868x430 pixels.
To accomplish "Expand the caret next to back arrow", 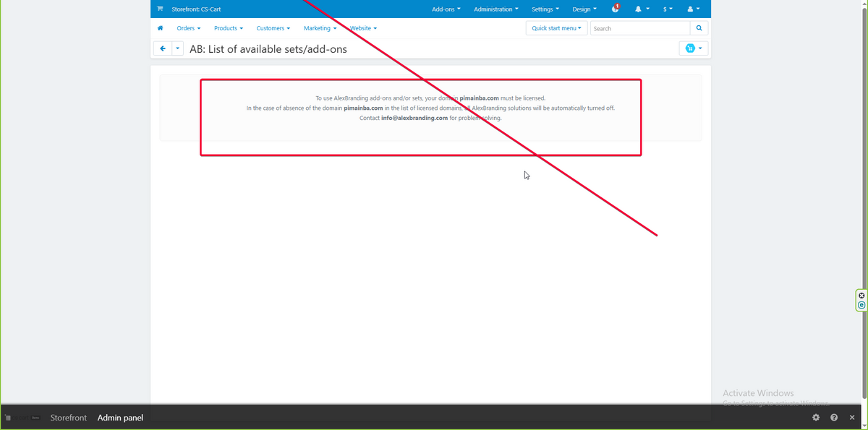I will 177,48.
